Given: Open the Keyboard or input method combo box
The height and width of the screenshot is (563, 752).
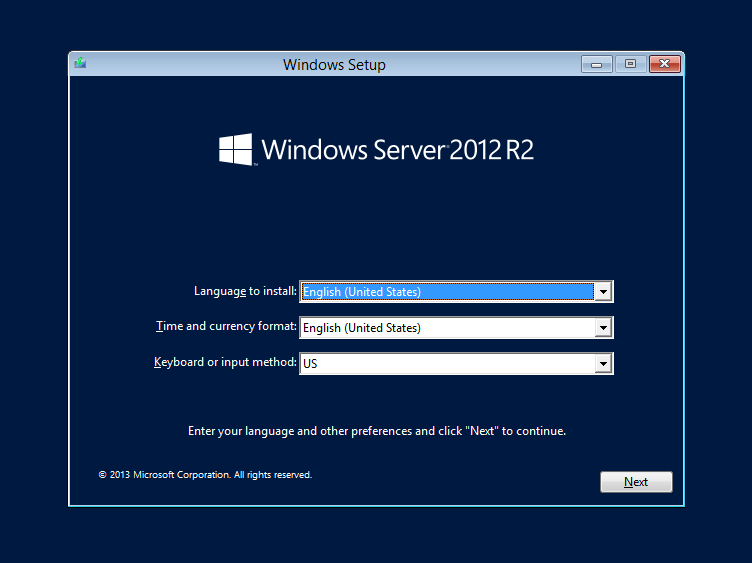Looking at the screenshot, I should pyautogui.click(x=446, y=364).
